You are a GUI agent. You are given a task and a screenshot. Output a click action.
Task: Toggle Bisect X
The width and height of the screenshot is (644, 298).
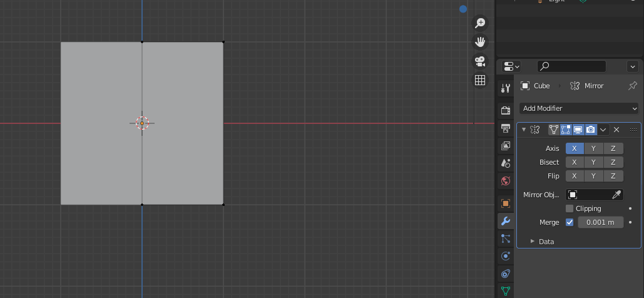(575, 162)
